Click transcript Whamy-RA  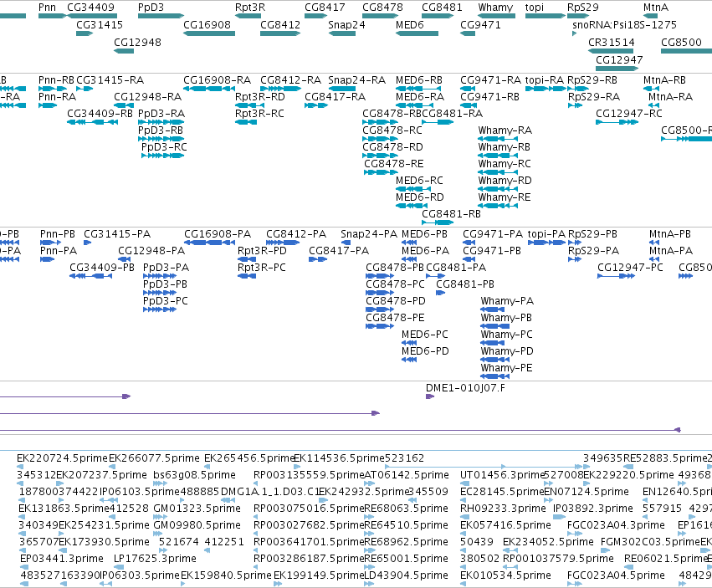[498, 139]
